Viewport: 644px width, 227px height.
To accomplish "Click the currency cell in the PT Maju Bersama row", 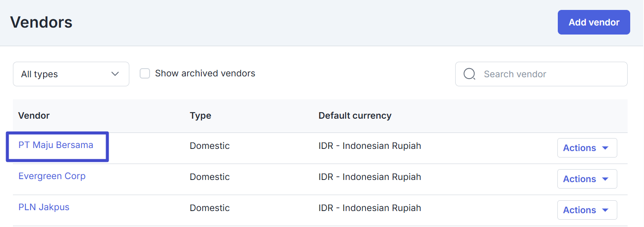I will pos(369,146).
